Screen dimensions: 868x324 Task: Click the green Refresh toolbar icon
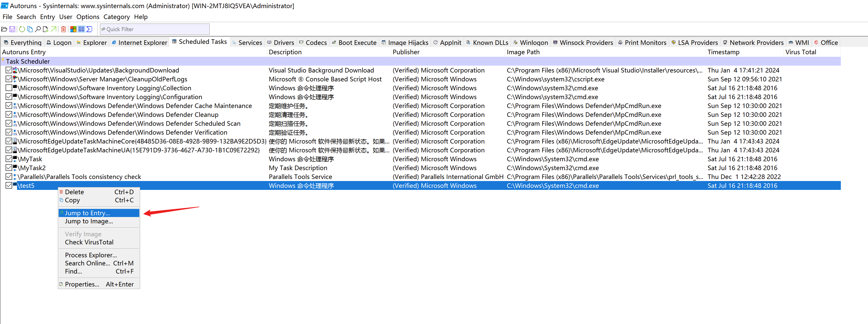pos(22,29)
